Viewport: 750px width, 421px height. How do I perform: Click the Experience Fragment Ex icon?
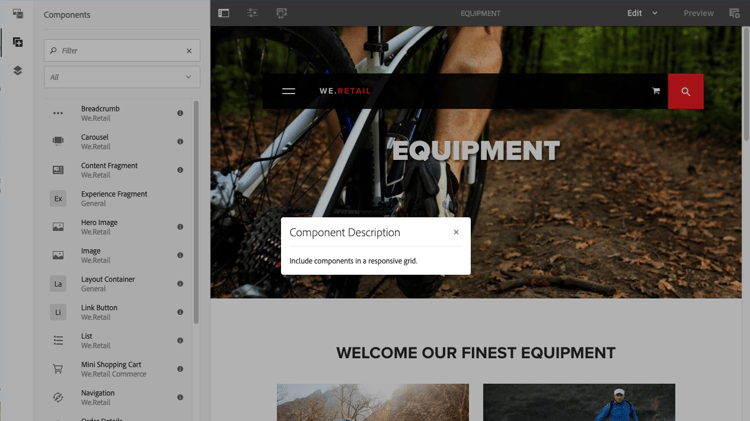click(58, 199)
